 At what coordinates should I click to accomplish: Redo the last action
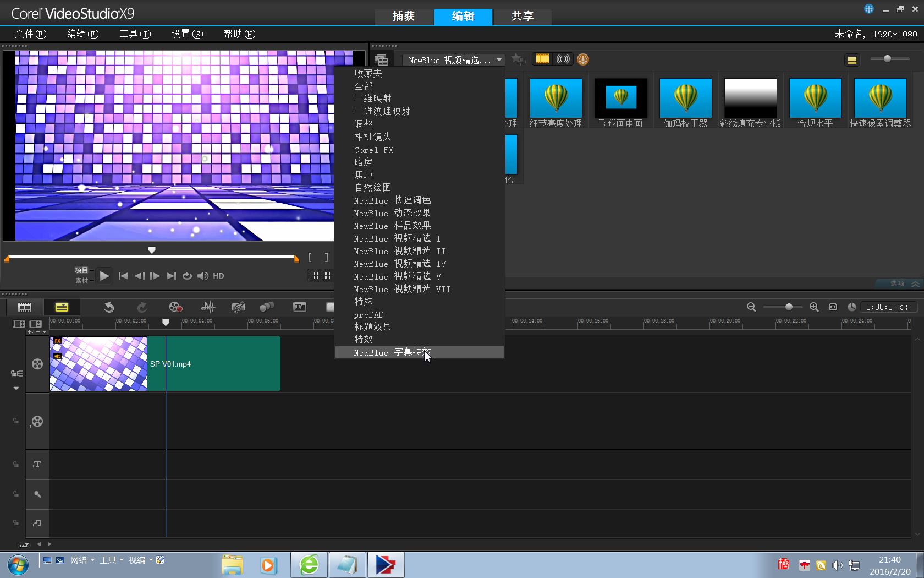tap(142, 307)
